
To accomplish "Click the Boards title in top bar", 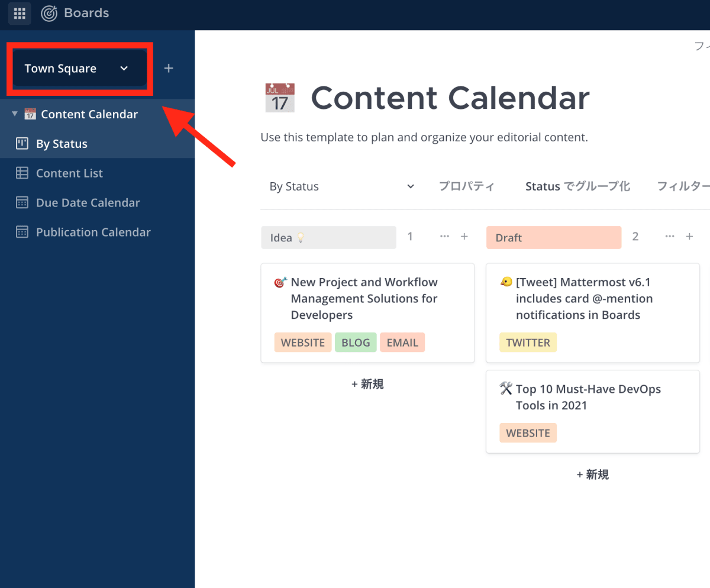I will coord(86,13).
